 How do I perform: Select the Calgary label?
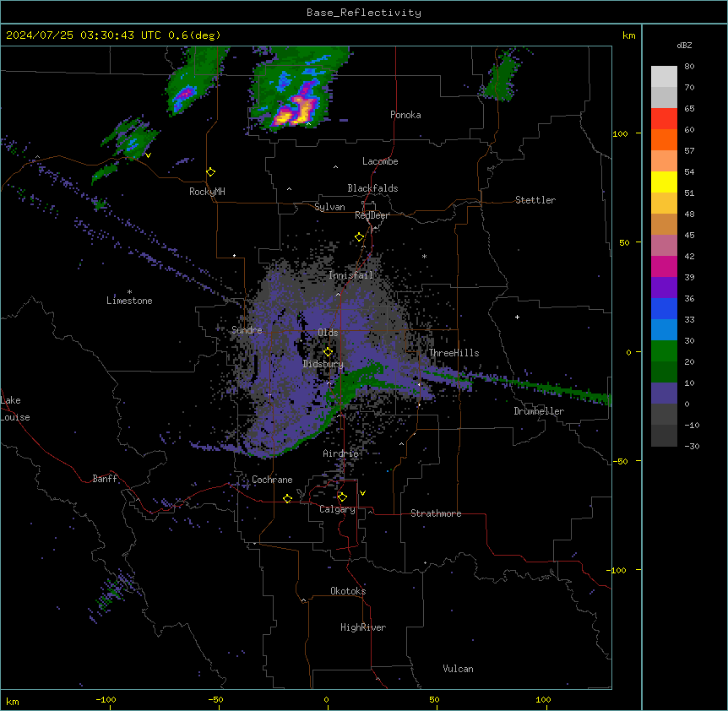tap(337, 509)
